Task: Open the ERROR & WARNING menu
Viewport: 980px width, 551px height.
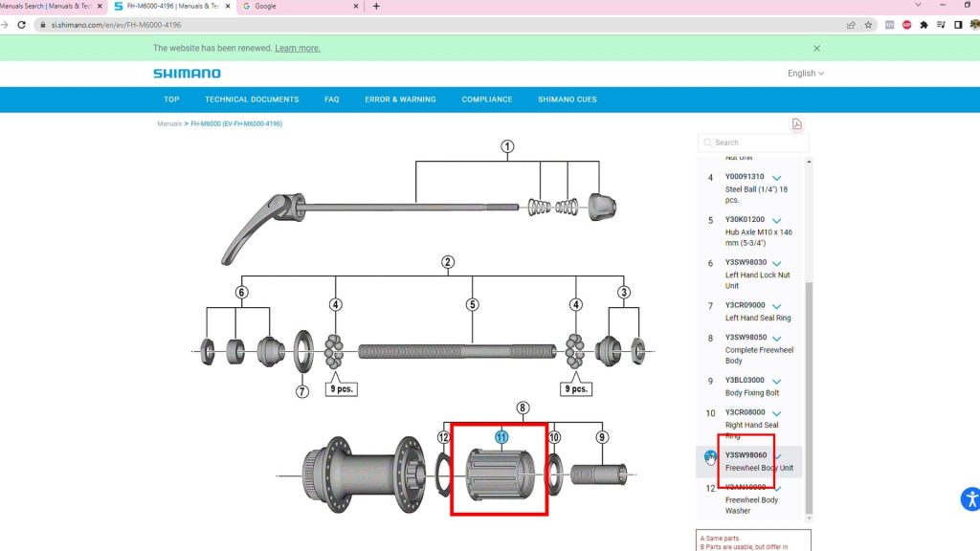Action: click(x=401, y=99)
